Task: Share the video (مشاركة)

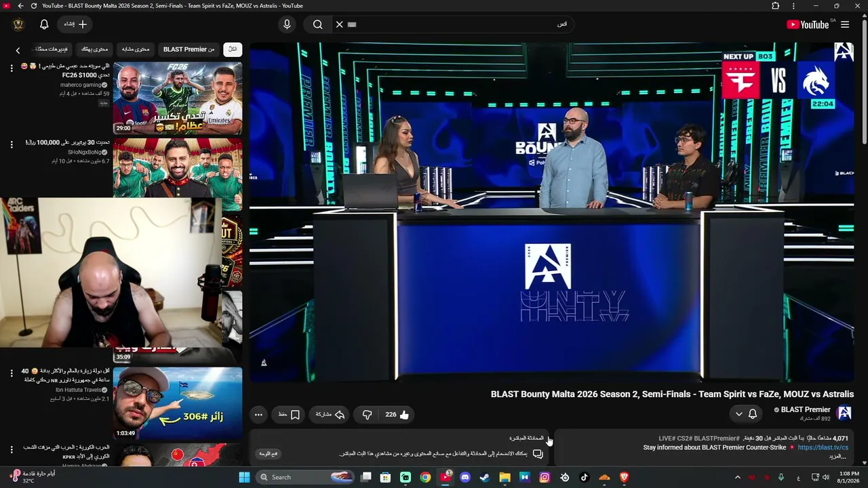Action: click(x=330, y=415)
